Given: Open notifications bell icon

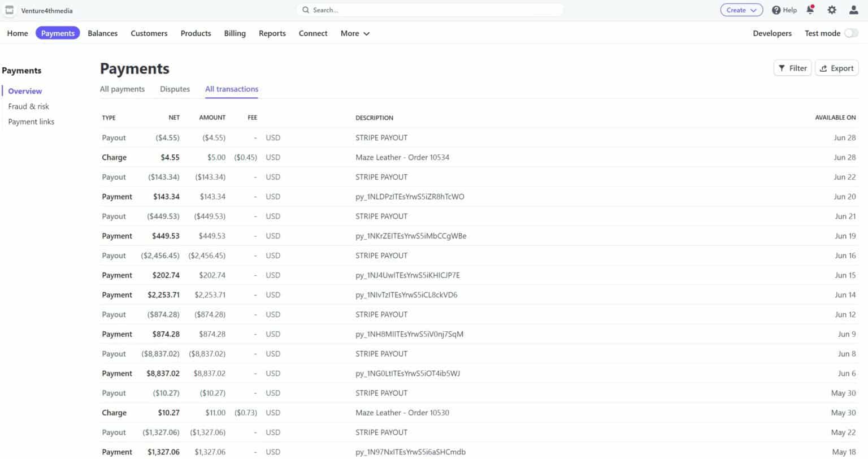Looking at the screenshot, I should pyautogui.click(x=810, y=10).
